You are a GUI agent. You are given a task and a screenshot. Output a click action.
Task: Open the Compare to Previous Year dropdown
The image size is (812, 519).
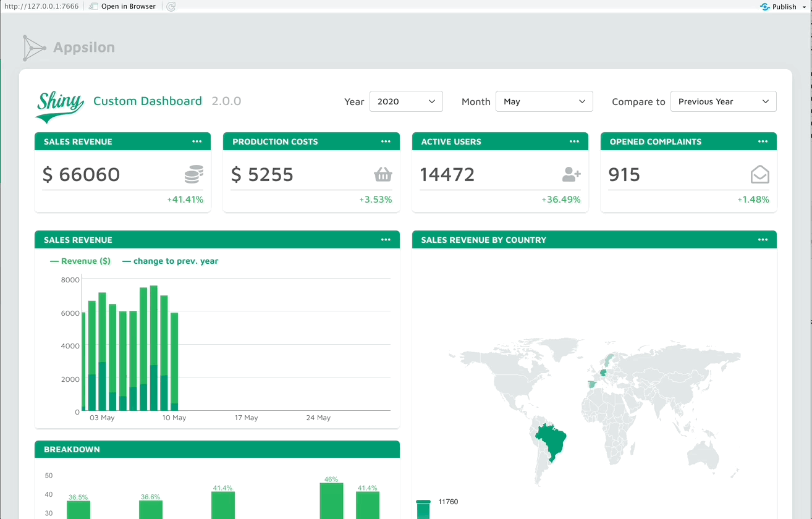(x=723, y=101)
